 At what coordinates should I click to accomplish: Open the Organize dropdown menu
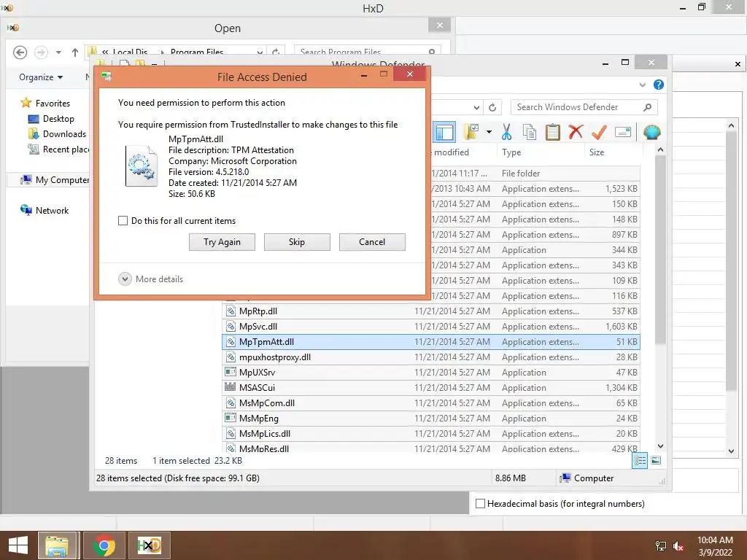pos(41,77)
